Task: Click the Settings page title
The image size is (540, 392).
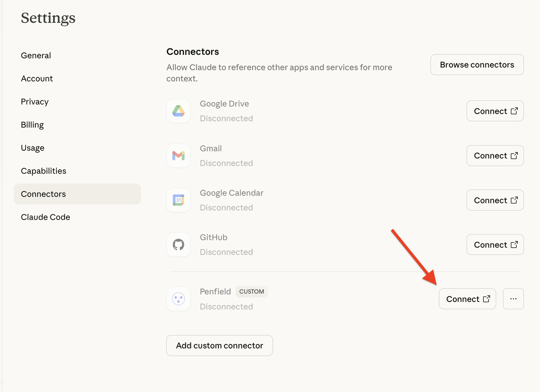Action: (x=48, y=18)
